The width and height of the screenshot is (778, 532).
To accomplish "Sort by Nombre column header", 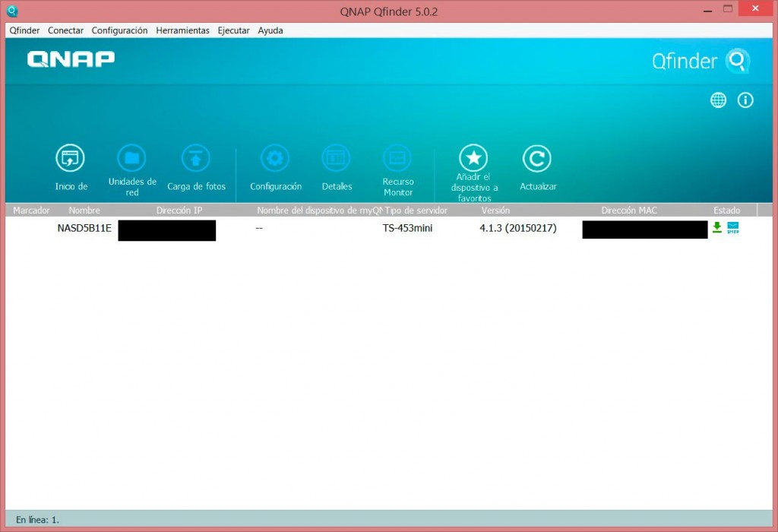I will click(84, 211).
